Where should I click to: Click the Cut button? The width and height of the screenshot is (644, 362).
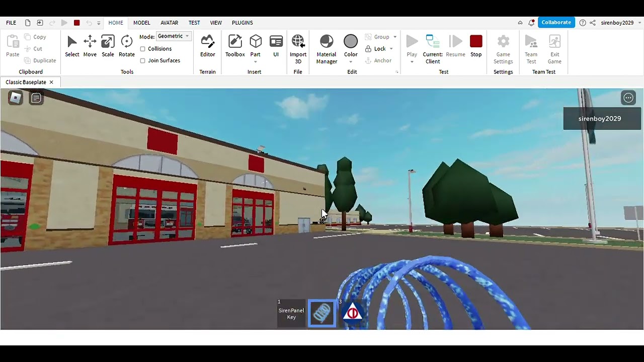pos(33,49)
